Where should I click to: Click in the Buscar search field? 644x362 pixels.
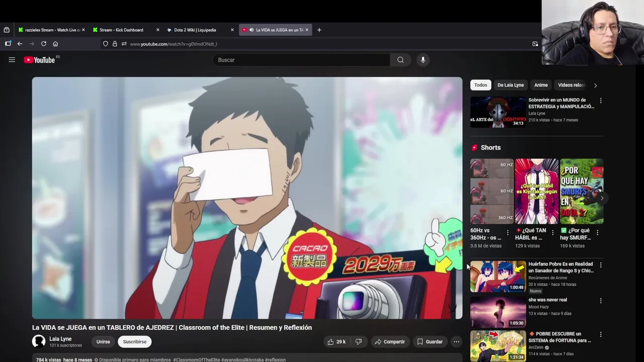coord(302,60)
